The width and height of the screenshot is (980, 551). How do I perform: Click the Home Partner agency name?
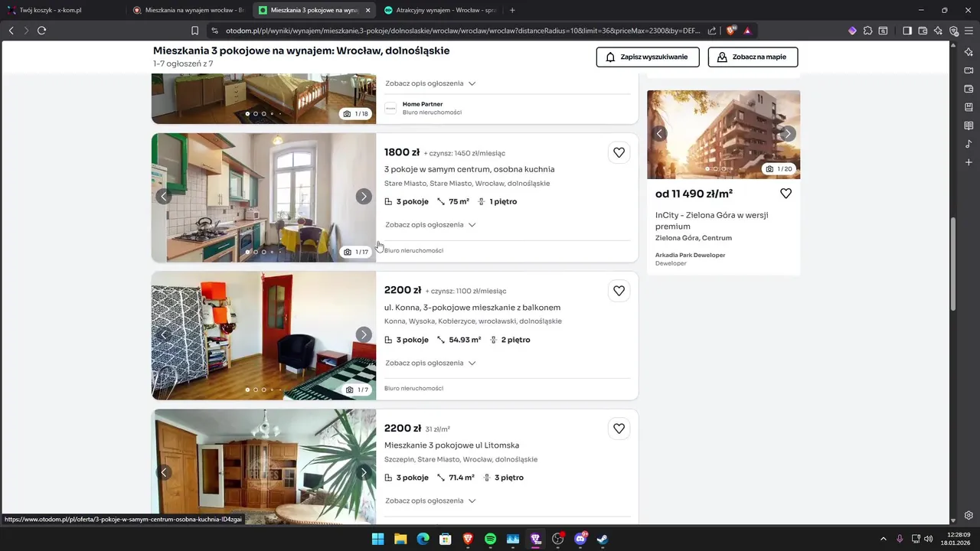click(423, 104)
